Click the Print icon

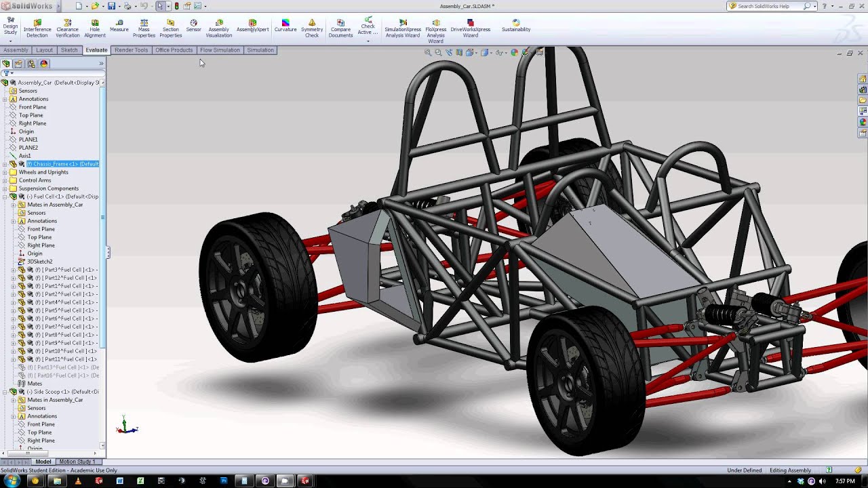[x=127, y=6]
